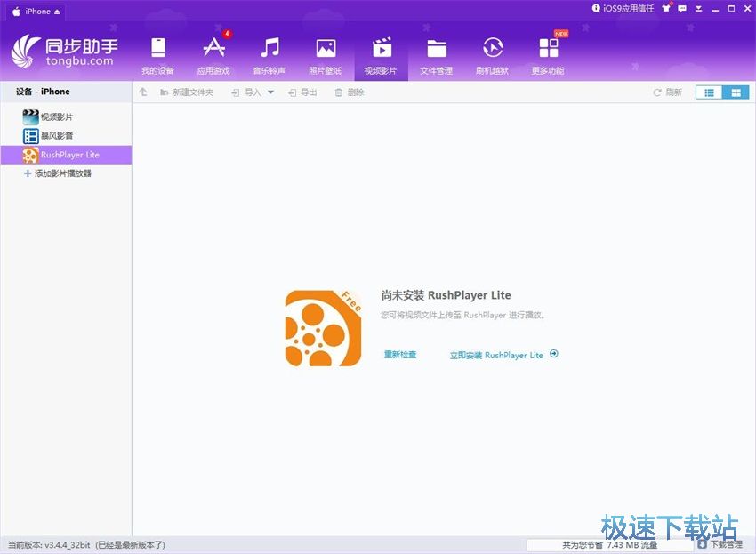Screen dimensions: 756x554
Task: Close the Tongbu Assistant window
Action: 747,9
